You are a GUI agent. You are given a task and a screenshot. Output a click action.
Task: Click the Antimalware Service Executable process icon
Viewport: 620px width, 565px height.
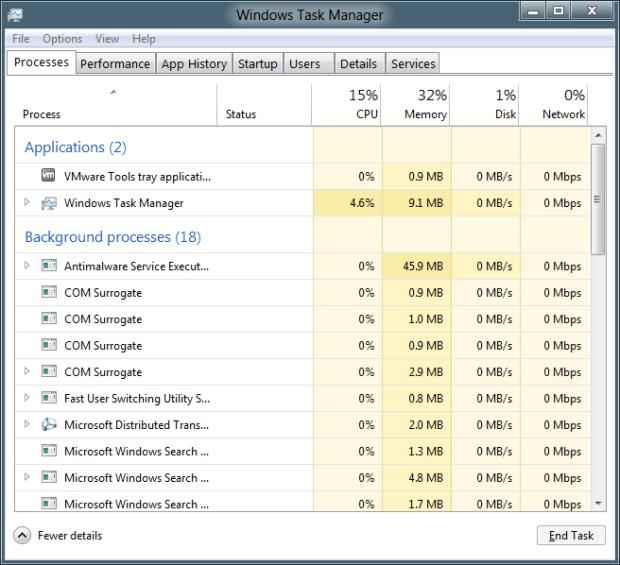click(x=49, y=265)
